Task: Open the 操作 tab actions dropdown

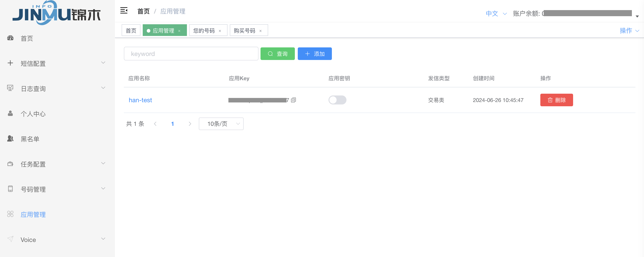Action: point(629,31)
